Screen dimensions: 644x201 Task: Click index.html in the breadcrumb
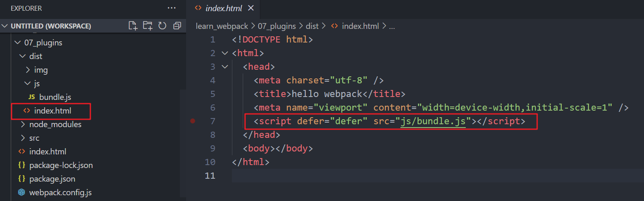[x=361, y=26]
